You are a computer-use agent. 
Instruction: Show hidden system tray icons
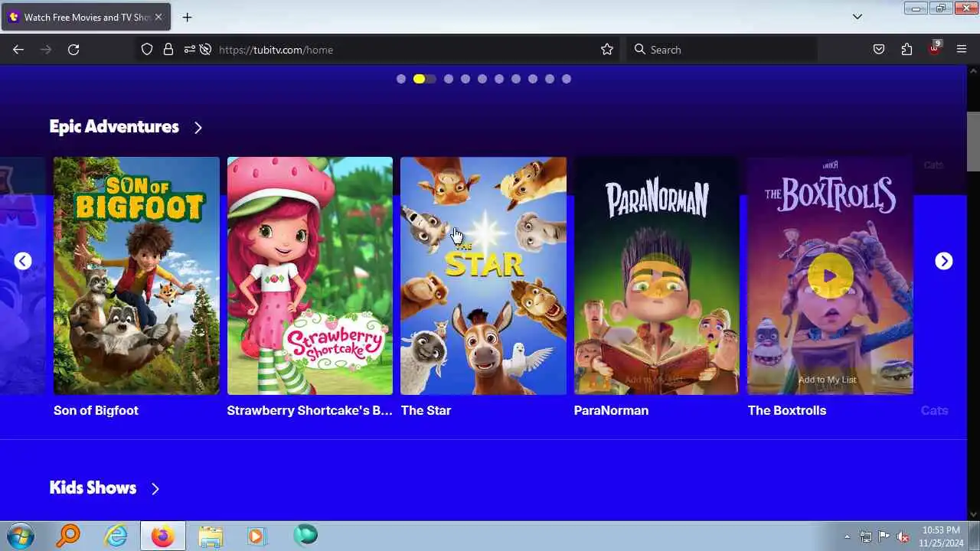(847, 536)
